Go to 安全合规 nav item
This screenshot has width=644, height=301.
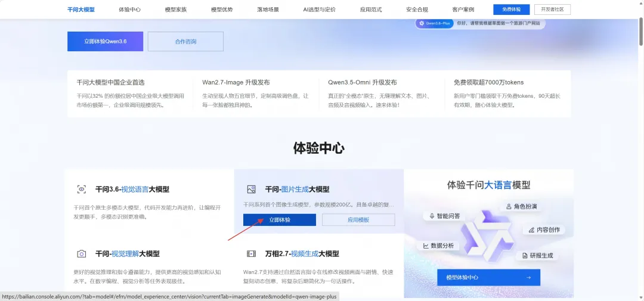tap(417, 10)
